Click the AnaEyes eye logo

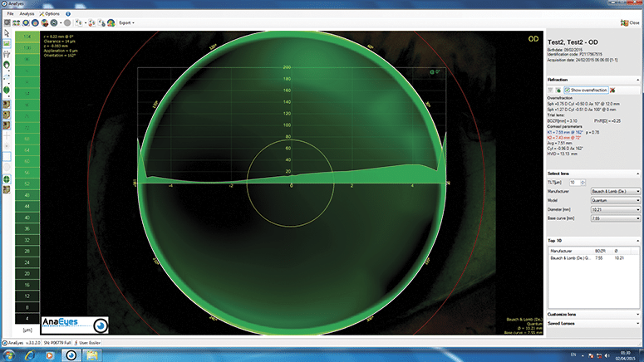(x=101, y=326)
